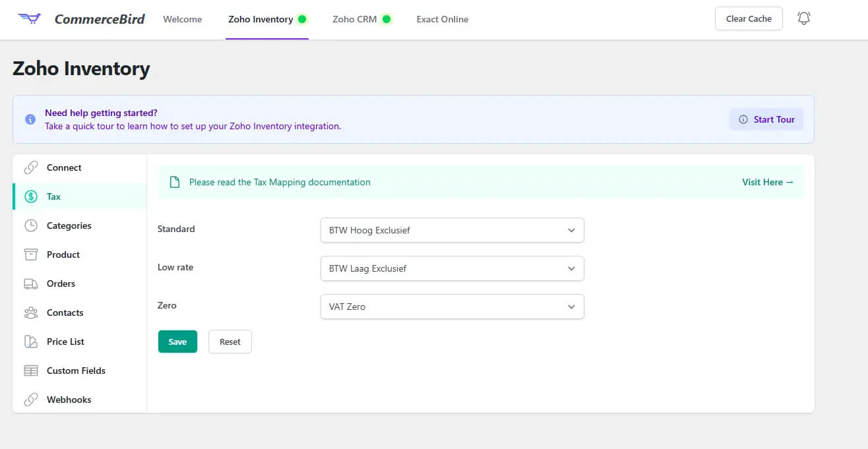Viewport: 868px width, 449px height.
Task: Click the Connect link icon in sidebar
Action: [x=30, y=167]
